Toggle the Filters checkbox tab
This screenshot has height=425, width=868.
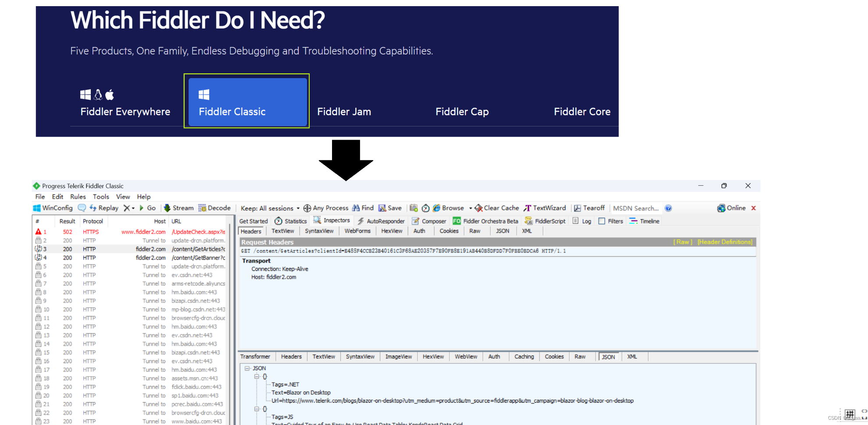611,221
